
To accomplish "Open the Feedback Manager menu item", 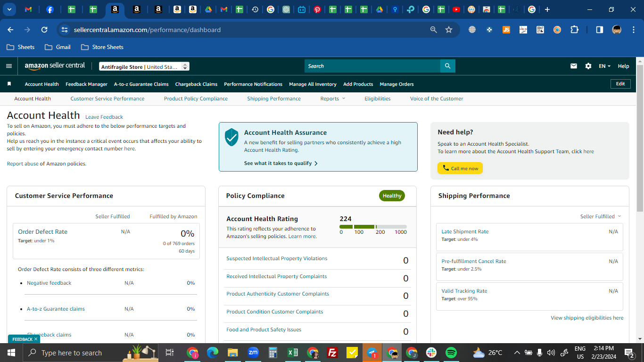I will pyautogui.click(x=86, y=84).
